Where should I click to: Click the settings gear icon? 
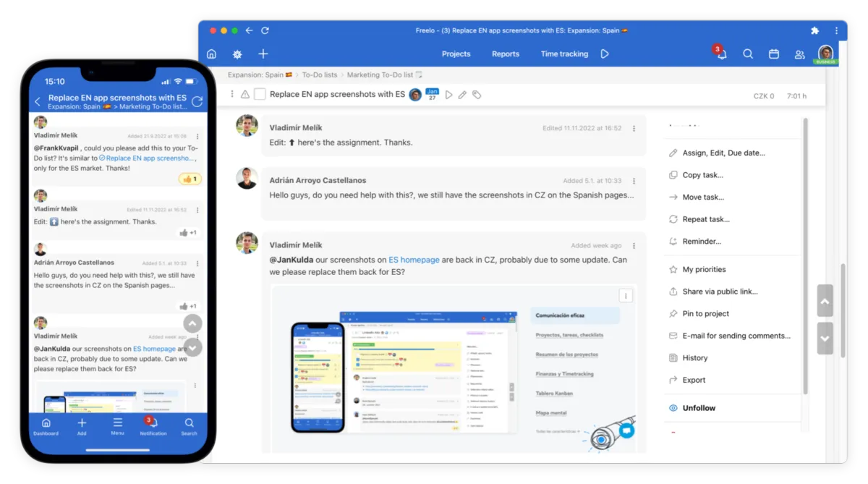pos(237,54)
